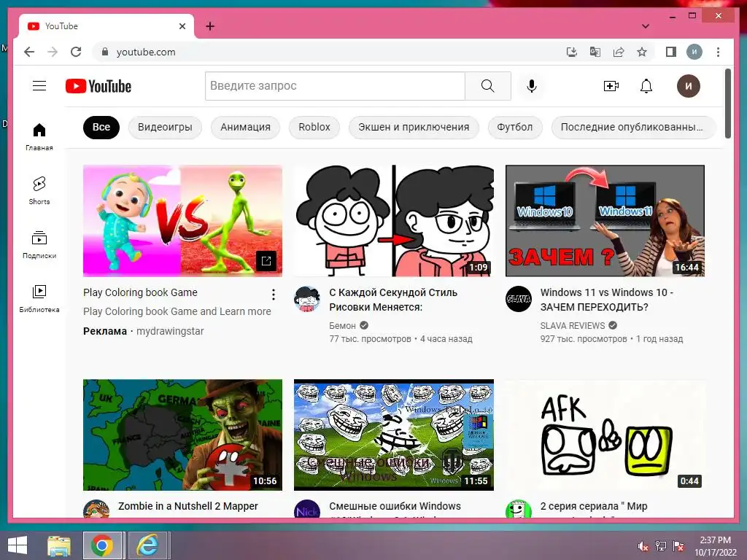747x560 pixels.
Task: Open File Explorer from taskbar
Action: click(x=59, y=545)
